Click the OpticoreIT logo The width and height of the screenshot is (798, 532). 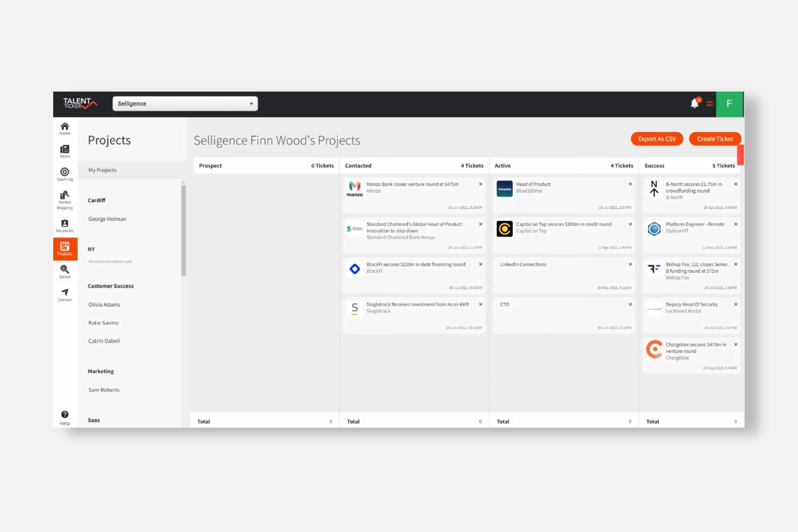tap(654, 229)
